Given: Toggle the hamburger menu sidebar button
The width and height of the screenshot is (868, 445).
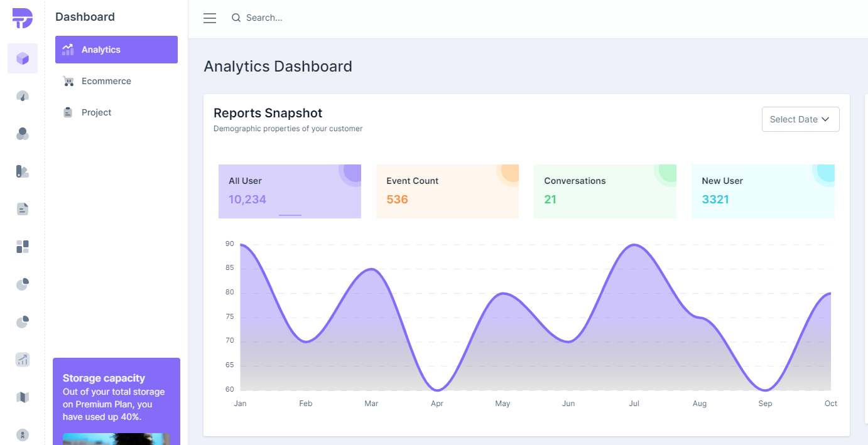Looking at the screenshot, I should pyautogui.click(x=210, y=18).
